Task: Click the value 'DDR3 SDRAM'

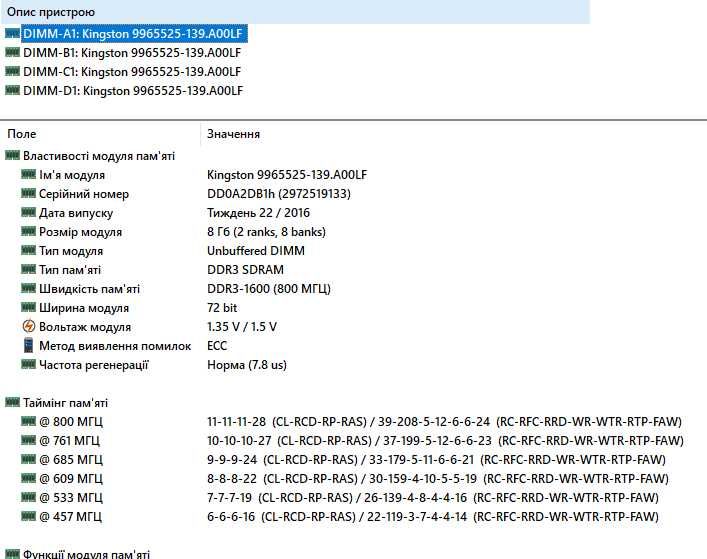Action: click(x=245, y=270)
